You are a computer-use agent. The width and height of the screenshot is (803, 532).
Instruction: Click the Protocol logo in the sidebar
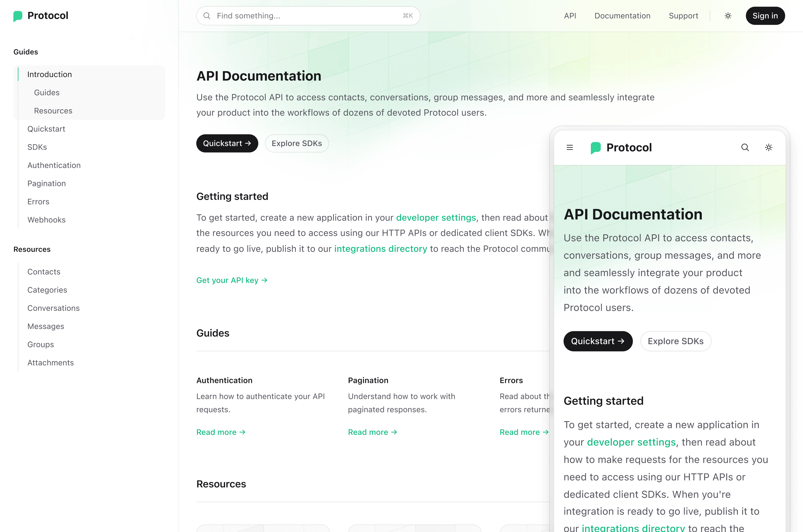click(41, 16)
